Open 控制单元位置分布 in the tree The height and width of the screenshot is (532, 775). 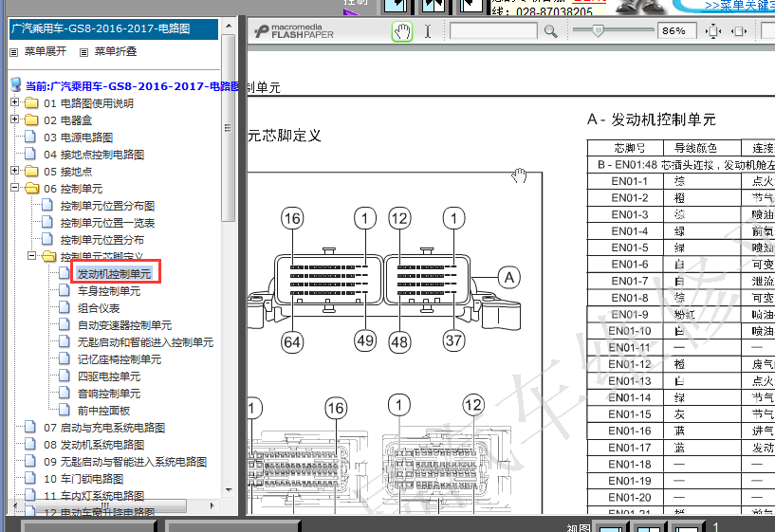[102, 240]
